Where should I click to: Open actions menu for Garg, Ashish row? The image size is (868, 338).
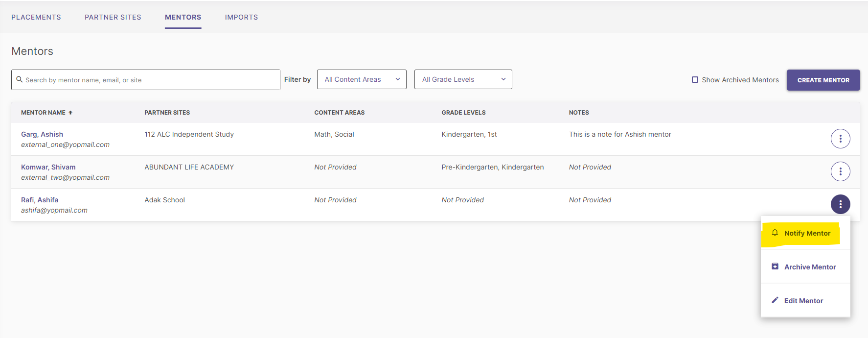coord(840,139)
